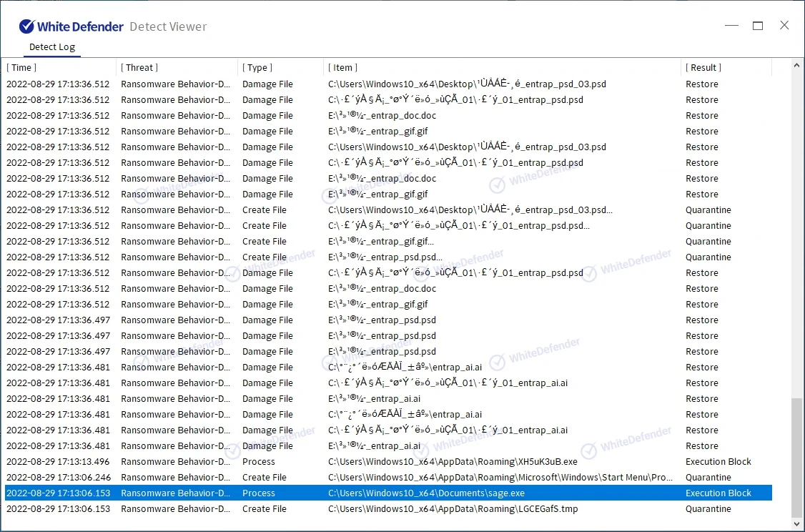The width and height of the screenshot is (805, 532).
Task: Close the Detect Viewer window
Action: [x=784, y=26]
